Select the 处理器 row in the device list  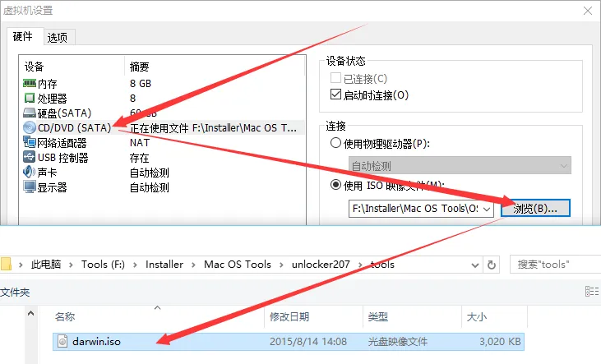pyautogui.click(x=164, y=98)
